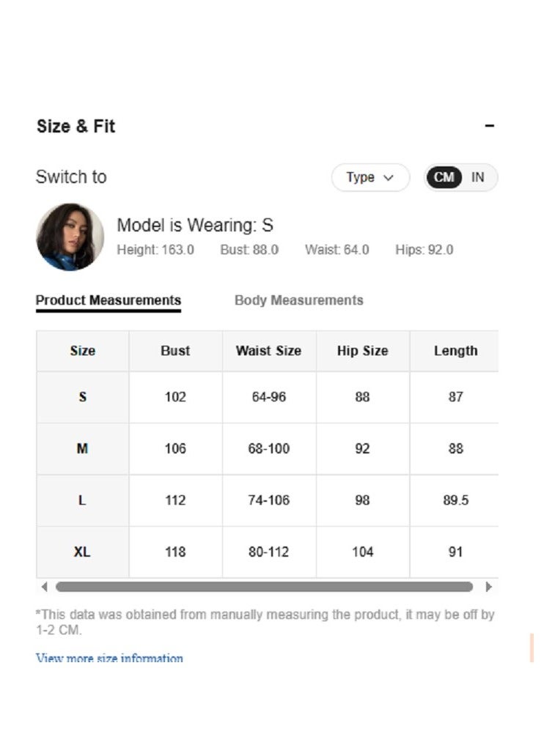Switch units to CM
The image size is (555, 756).
pos(444,177)
